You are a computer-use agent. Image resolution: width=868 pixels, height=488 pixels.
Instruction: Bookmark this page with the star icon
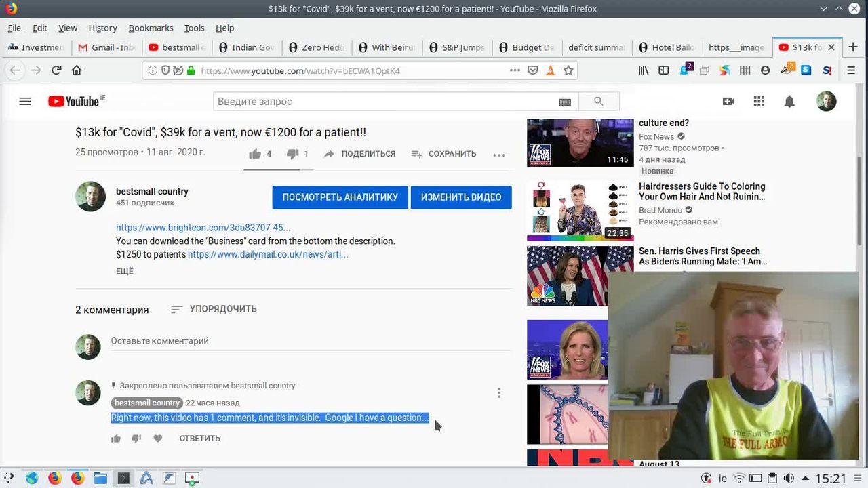tap(568, 70)
